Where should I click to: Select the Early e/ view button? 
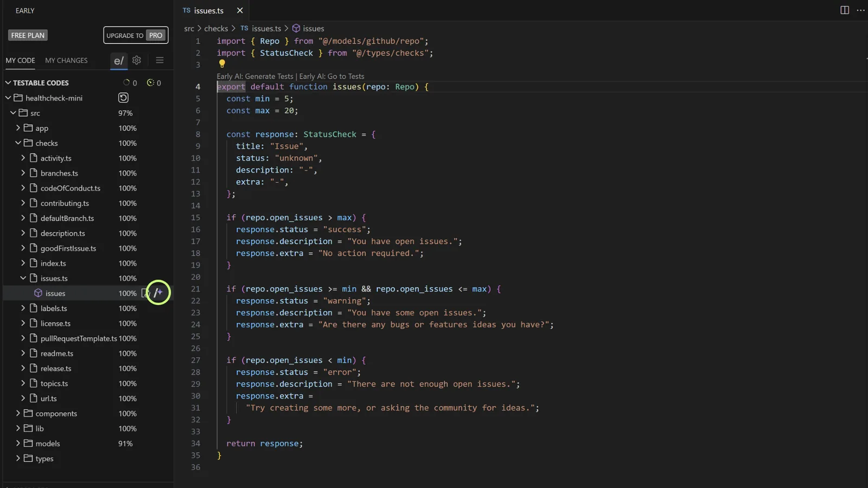(119, 61)
